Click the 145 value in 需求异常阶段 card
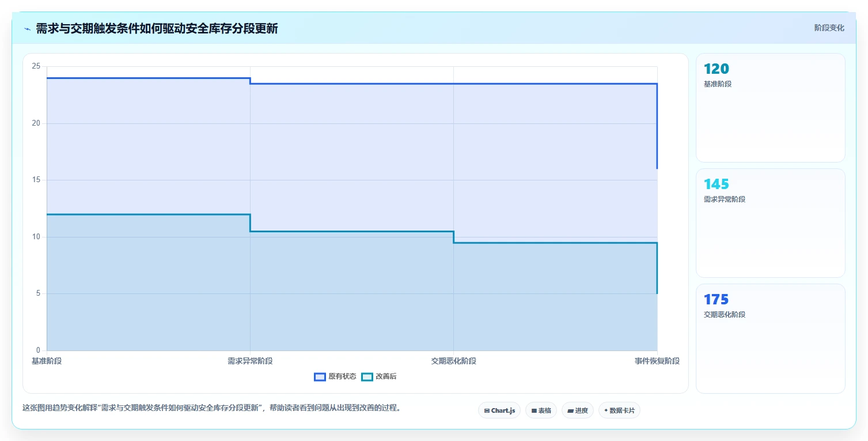The image size is (868, 441). (x=716, y=184)
